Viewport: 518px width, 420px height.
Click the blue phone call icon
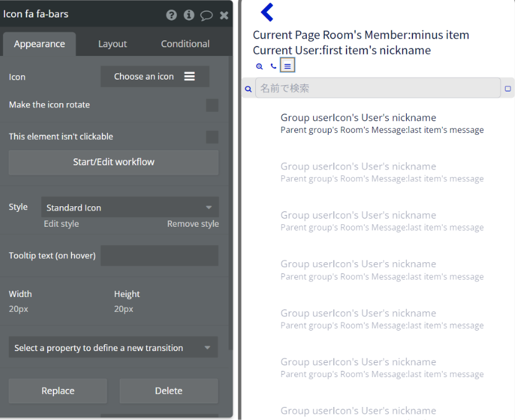(273, 66)
